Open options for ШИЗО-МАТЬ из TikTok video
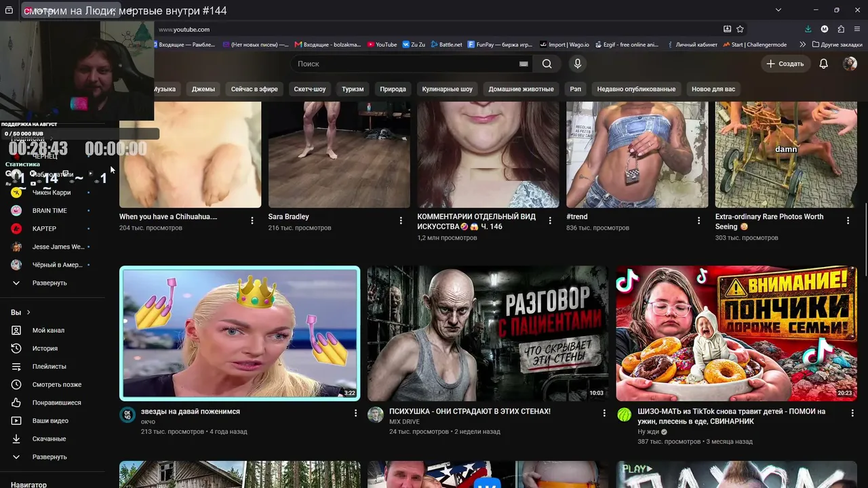Image resolution: width=868 pixels, height=488 pixels. pyautogui.click(x=852, y=413)
